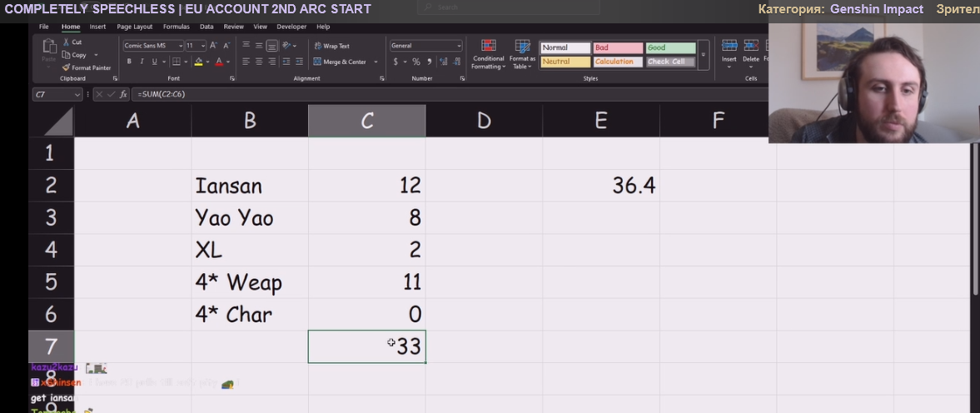Apply percent style
Screen dimensions: 980x413
(x=416, y=62)
